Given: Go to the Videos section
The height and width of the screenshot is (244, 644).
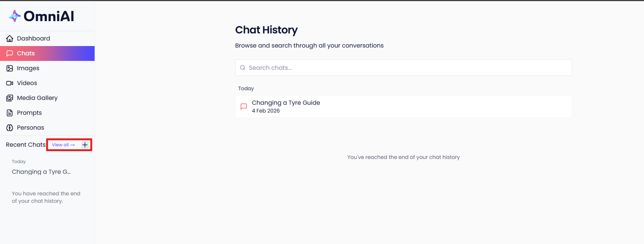Looking at the screenshot, I should (x=27, y=83).
